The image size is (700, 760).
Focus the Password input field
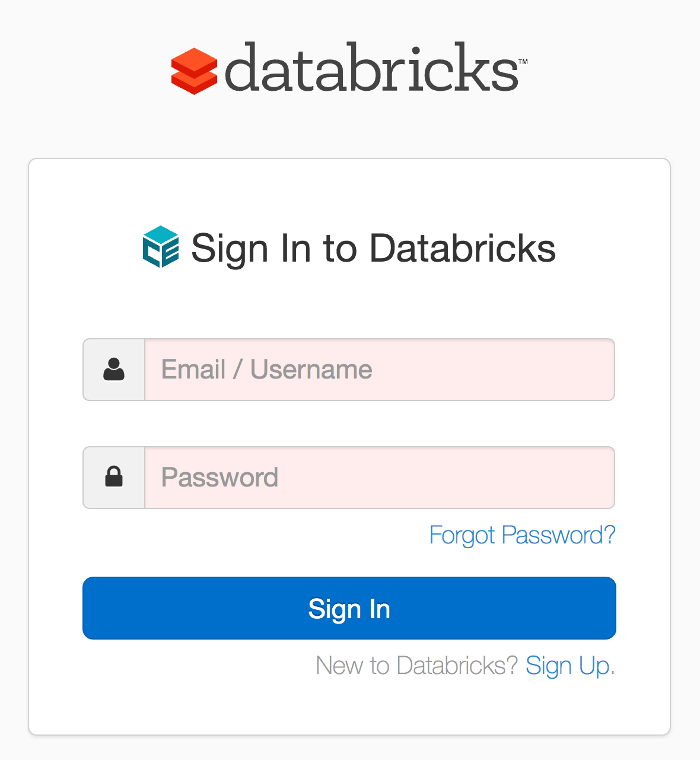(380, 478)
